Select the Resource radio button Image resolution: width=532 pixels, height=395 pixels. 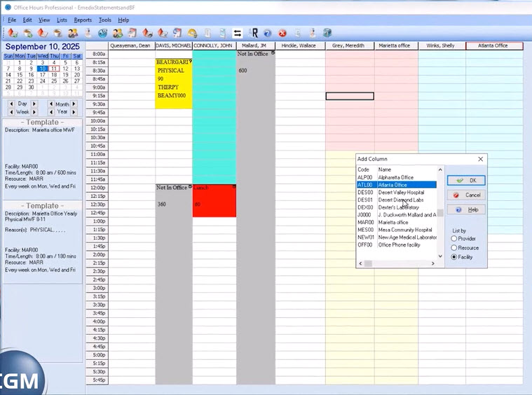click(454, 248)
